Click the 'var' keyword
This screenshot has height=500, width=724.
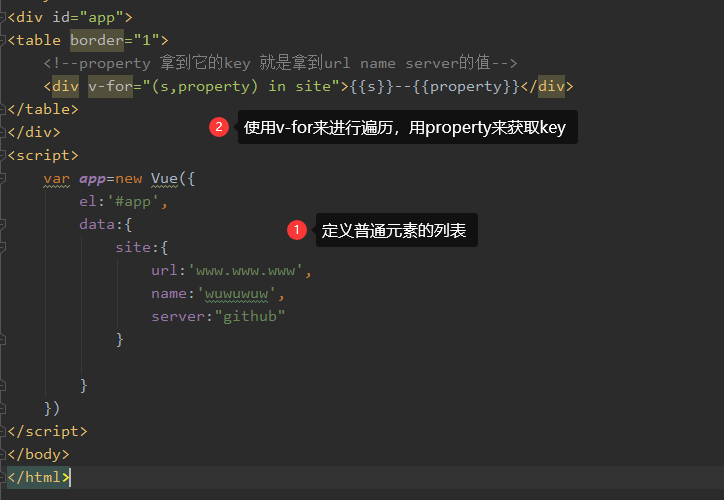[x=56, y=179]
